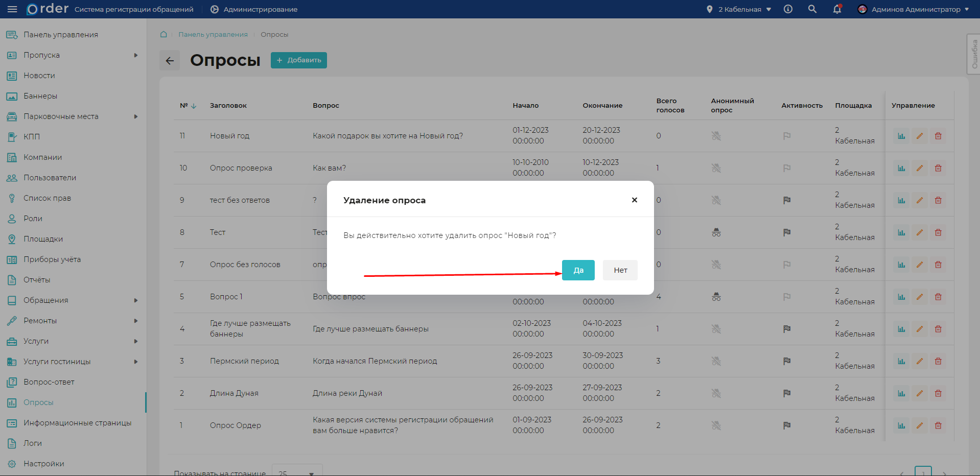Screen dimensions: 980x476
Task: Go back using the arrow button
Action: pos(170,61)
